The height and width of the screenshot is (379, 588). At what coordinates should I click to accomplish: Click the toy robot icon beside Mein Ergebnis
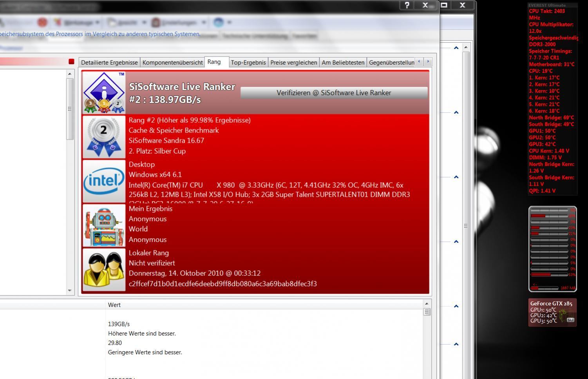point(104,225)
